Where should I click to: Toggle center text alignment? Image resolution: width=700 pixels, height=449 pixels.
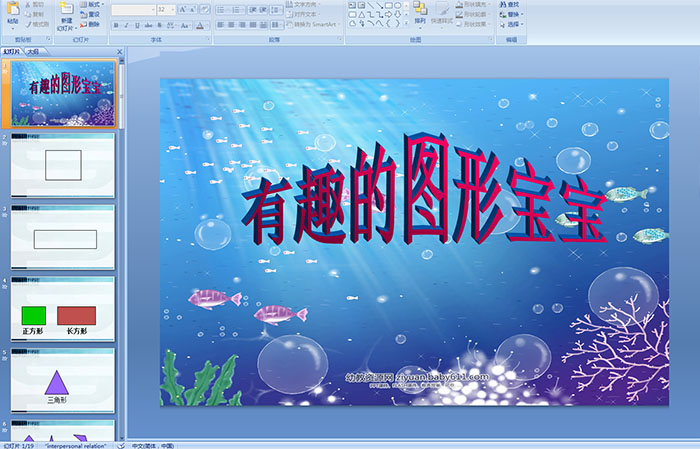pyautogui.click(x=231, y=25)
